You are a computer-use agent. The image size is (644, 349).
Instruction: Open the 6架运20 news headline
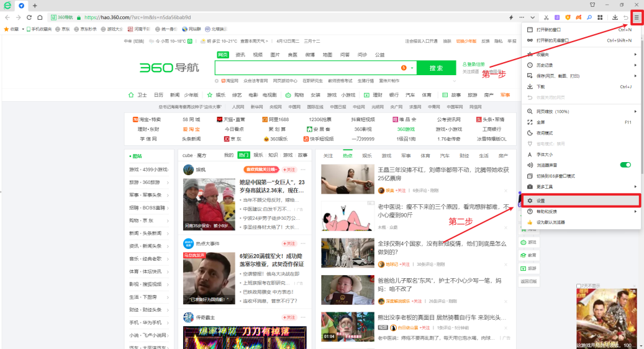[271, 260]
